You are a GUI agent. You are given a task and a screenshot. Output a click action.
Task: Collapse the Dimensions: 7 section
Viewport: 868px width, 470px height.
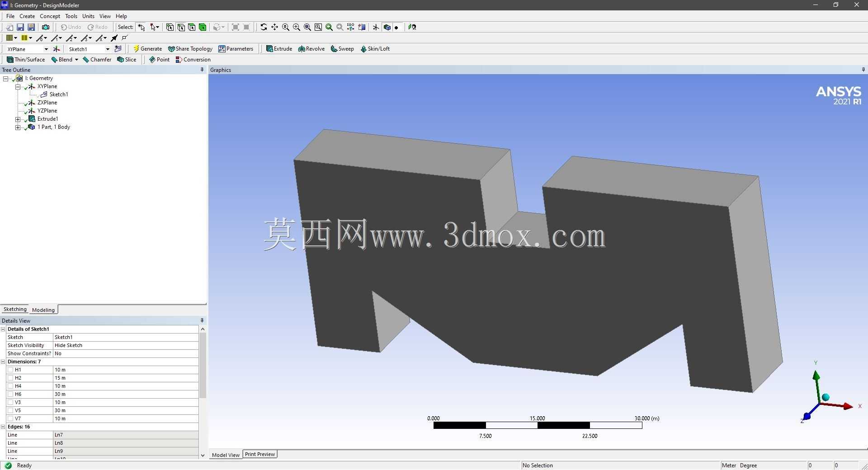click(3, 362)
